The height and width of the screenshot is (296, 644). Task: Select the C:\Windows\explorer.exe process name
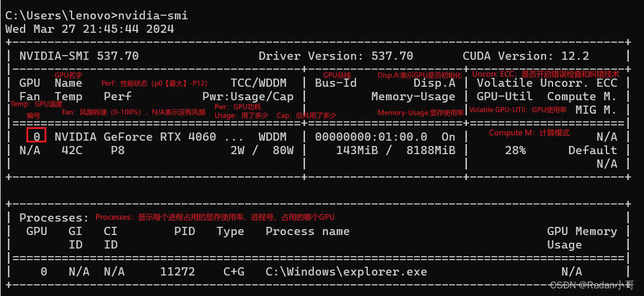346,272
